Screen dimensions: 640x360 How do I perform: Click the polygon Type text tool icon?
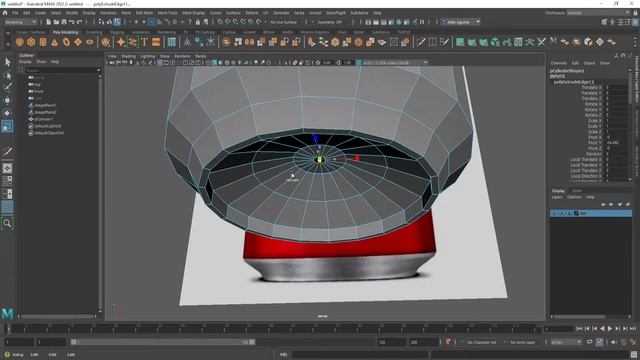click(x=144, y=42)
